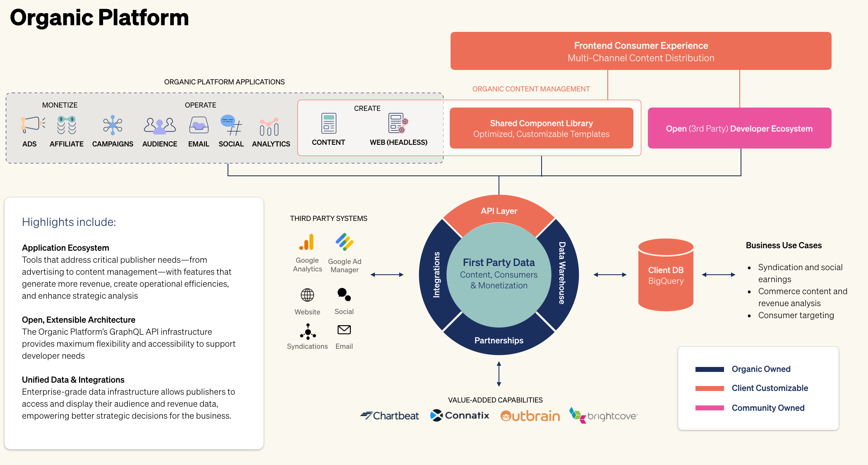Select the AUDIENCE icon in platform apps
Viewport: 868px width, 465px height.
tap(158, 125)
